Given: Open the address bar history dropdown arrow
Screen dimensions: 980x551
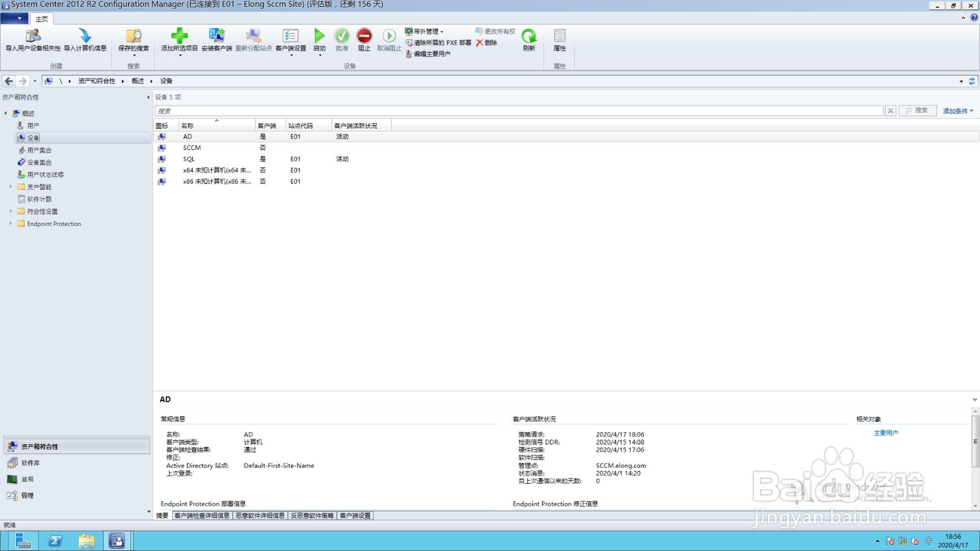Looking at the screenshot, I should click(962, 81).
